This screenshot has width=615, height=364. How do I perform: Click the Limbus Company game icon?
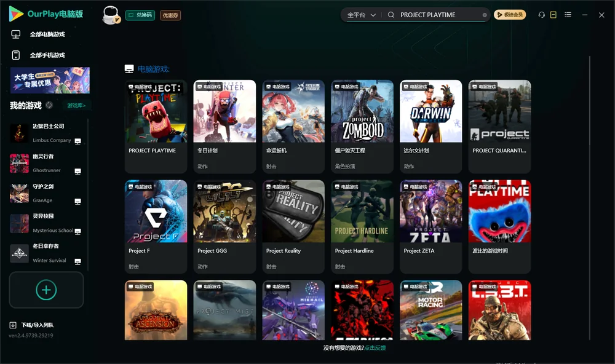point(19,133)
